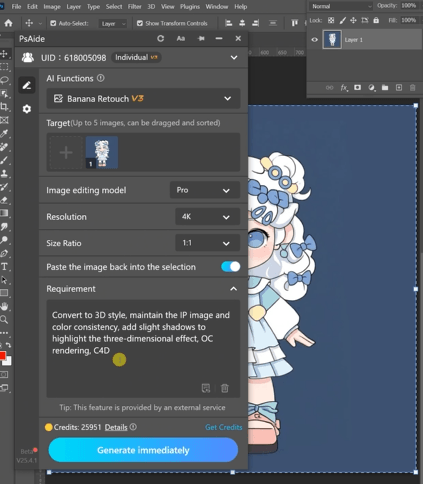Toggle lock image pixels brush icon
This screenshot has height=484, width=423.
(x=342, y=20)
